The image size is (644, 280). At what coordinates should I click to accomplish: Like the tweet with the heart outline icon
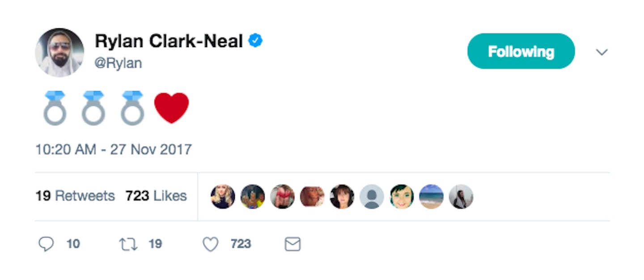pos(211,244)
